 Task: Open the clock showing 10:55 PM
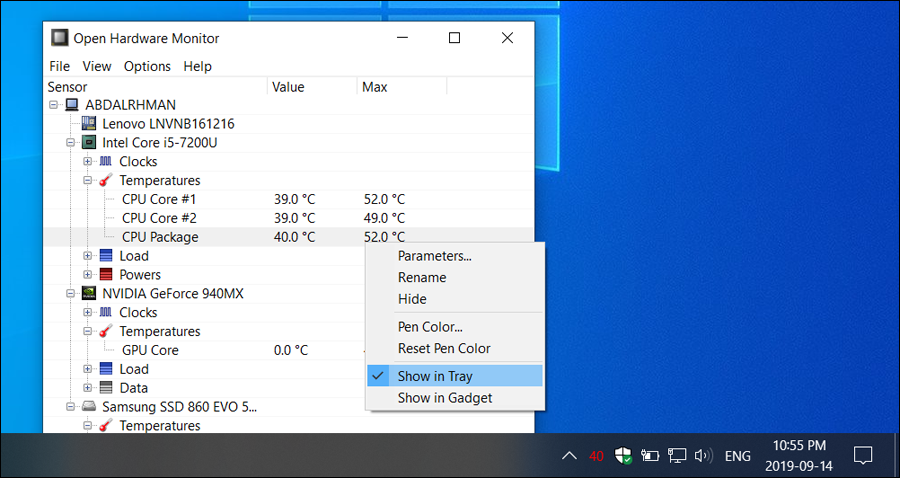point(799,456)
